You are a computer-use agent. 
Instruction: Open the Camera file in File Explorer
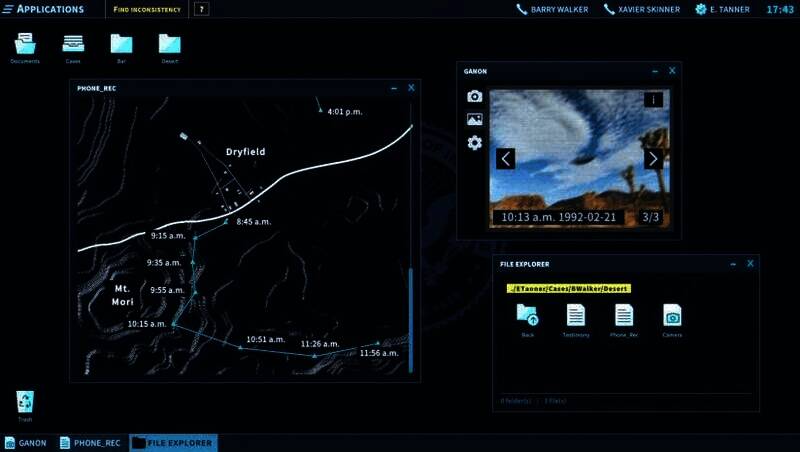coord(672,316)
